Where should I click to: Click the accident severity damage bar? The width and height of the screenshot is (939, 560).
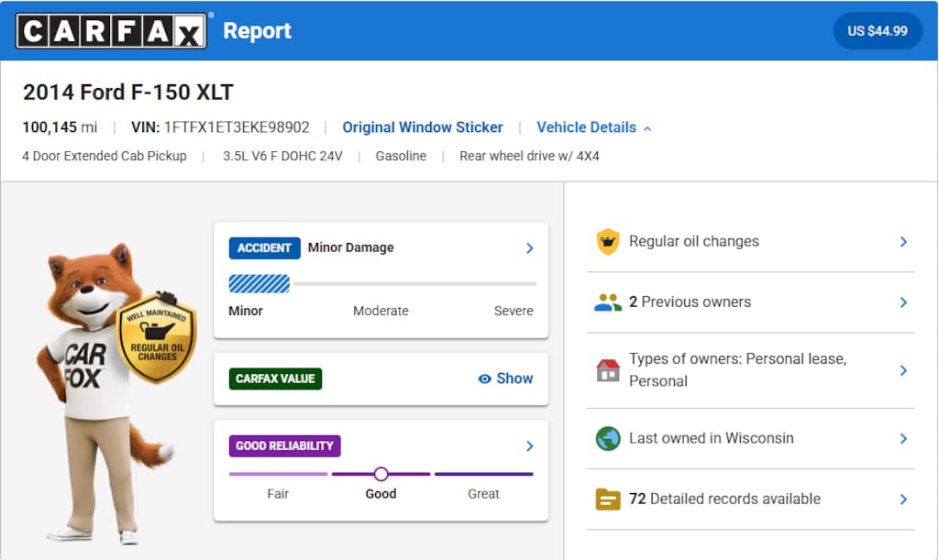click(381, 284)
